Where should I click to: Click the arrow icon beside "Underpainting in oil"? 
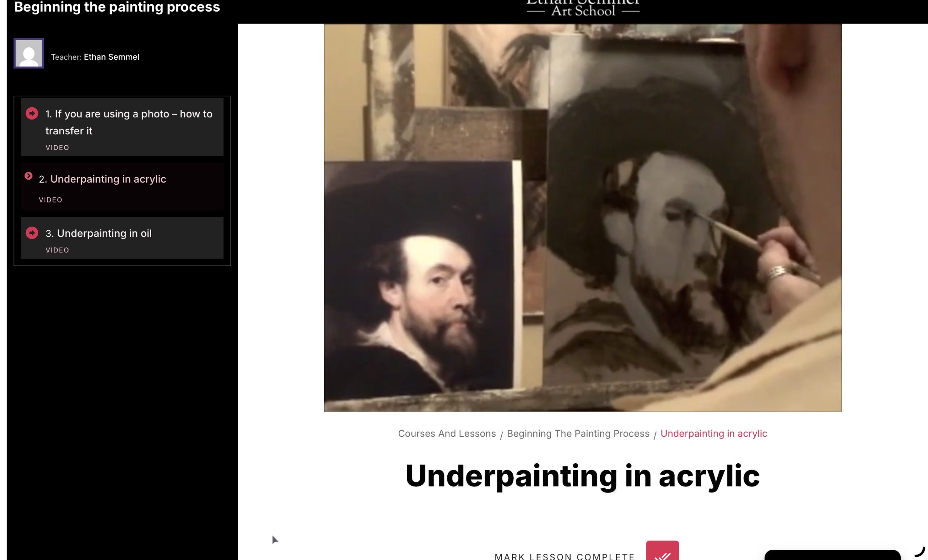point(32,232)
